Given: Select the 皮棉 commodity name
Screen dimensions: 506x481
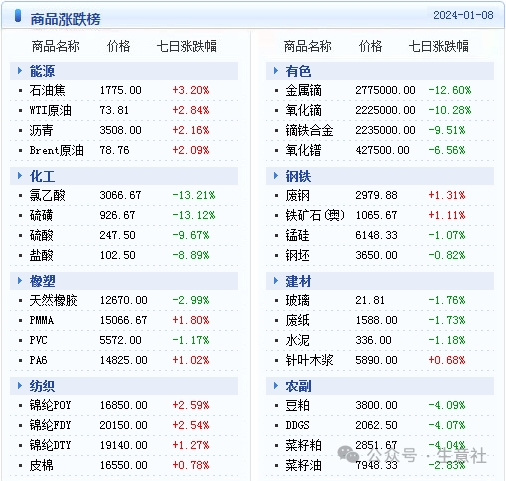Looking at the screenshot, I should tap(41, 465).
